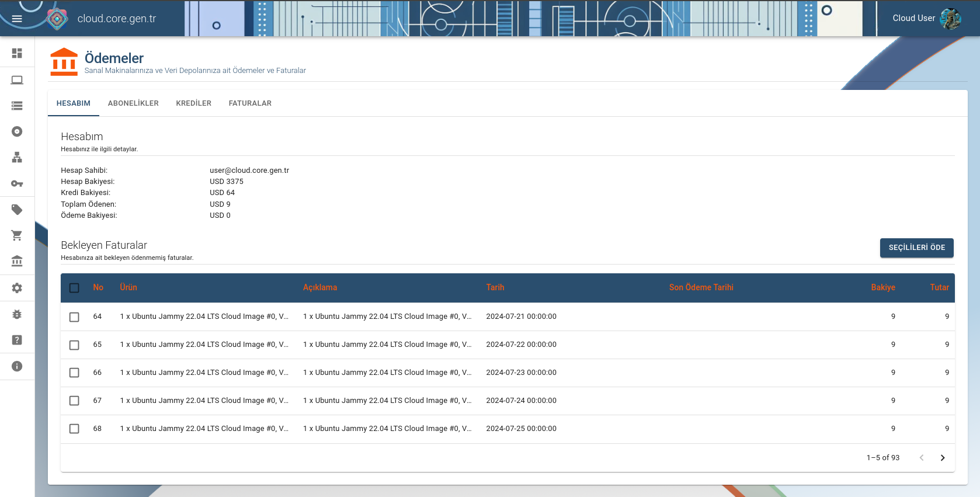Select invoice number 64 checkbox
Image resolution: width=980 pixels, height=497 pixels.
74,317
